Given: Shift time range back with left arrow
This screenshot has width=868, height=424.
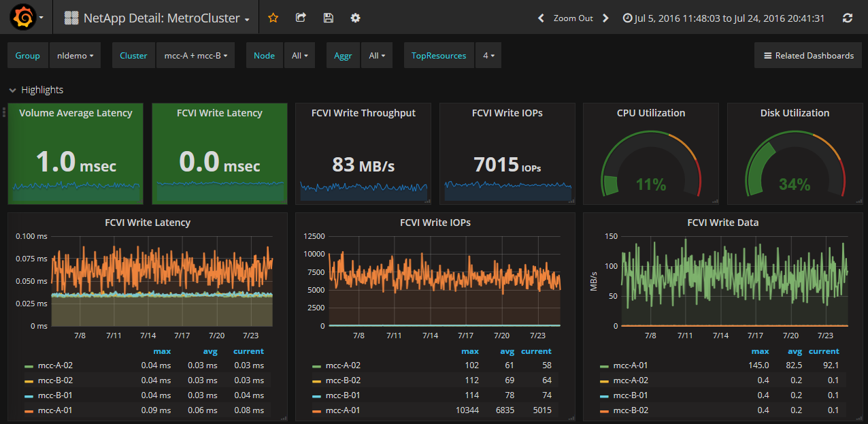Looking at the screenshot, I should pos(541,18).
